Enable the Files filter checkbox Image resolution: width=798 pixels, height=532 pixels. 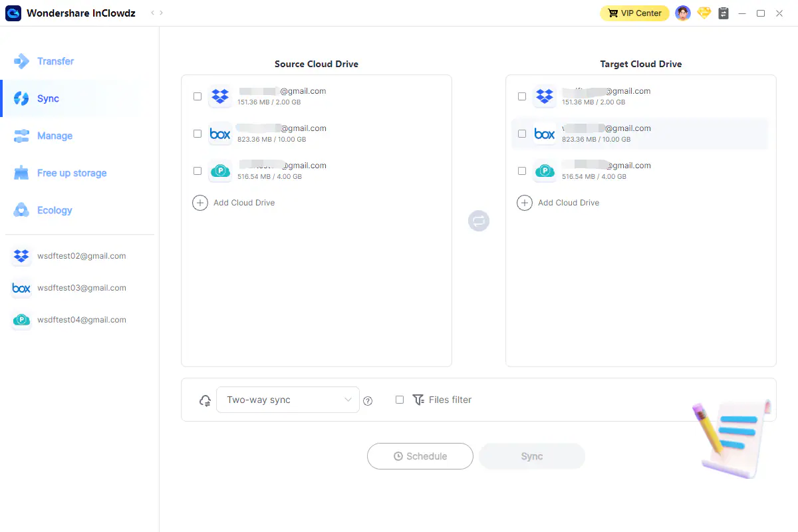point(400,400)
